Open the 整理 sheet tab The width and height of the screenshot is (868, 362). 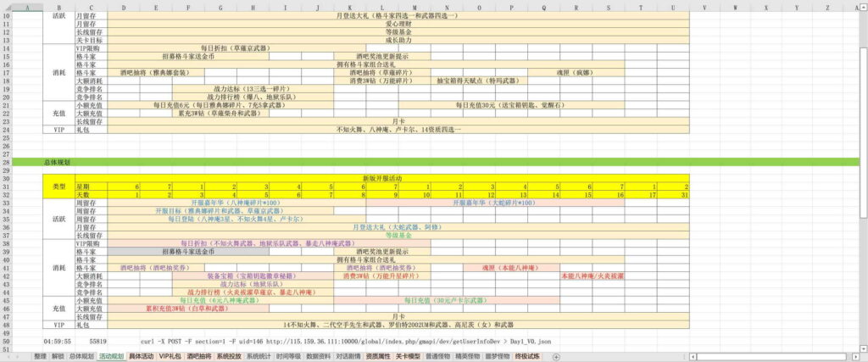pyautogui.click(x=40, y=357)
